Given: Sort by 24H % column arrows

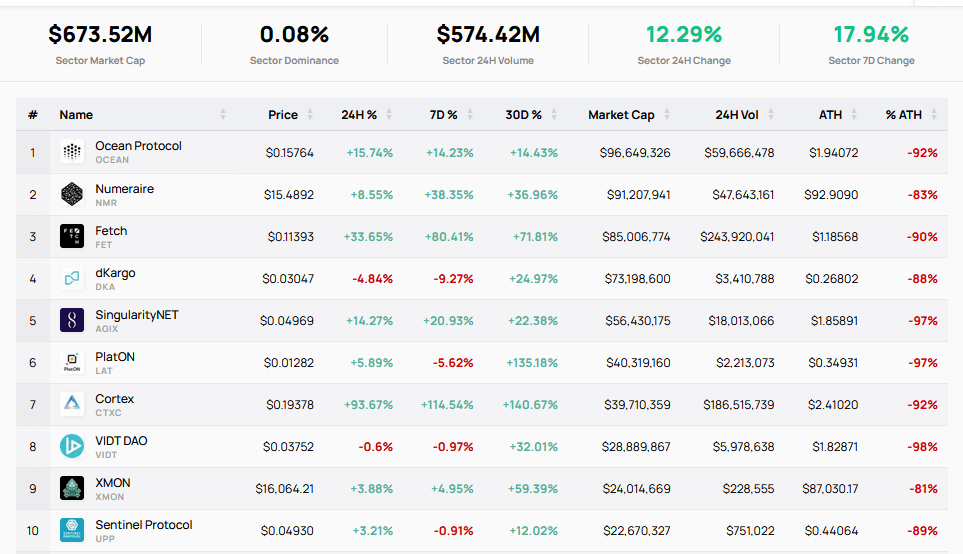Looking at the screenshot, I should click(x=389, y=114).
